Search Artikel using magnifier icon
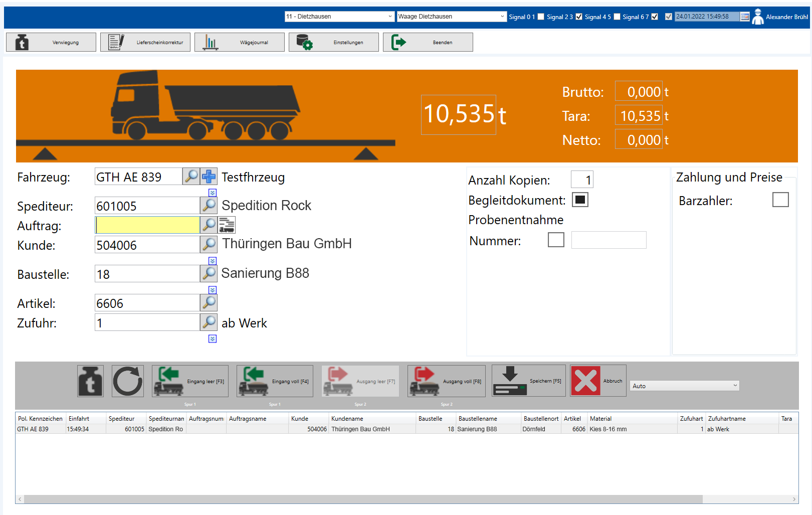 pyautogui.click(x=209, y=302)
